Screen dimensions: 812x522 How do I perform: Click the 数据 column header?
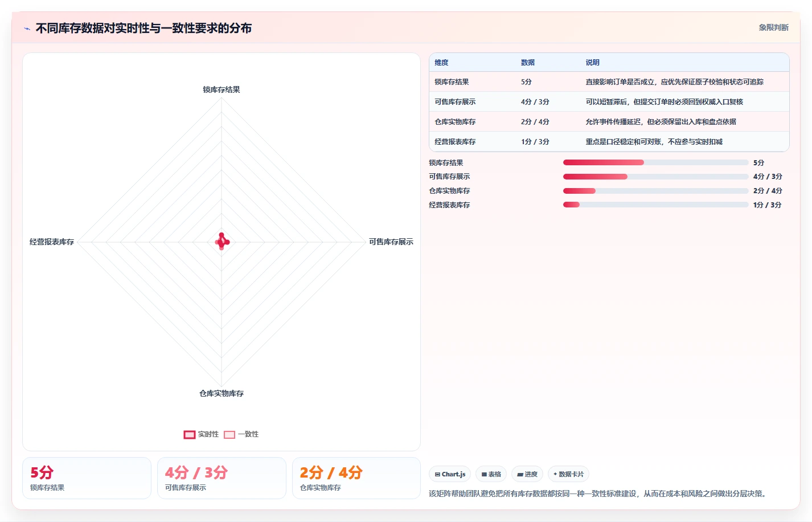click(x=528, y=63)
